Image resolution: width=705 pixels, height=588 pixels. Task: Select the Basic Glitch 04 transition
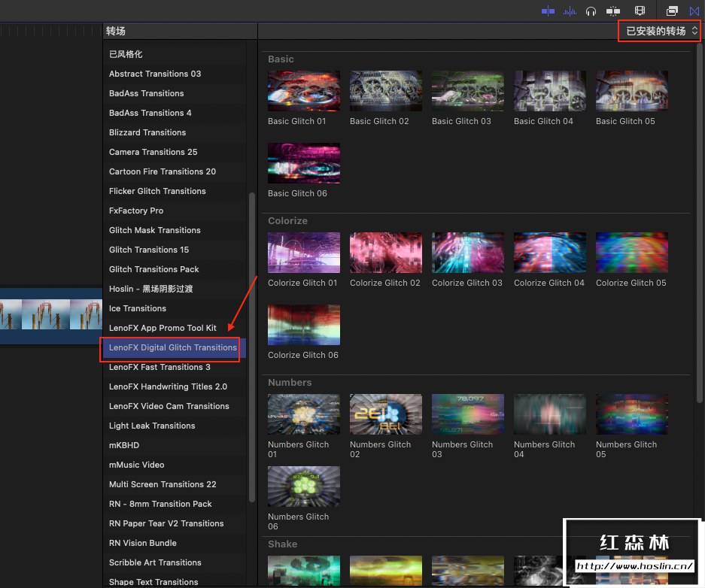coord(550,91)
